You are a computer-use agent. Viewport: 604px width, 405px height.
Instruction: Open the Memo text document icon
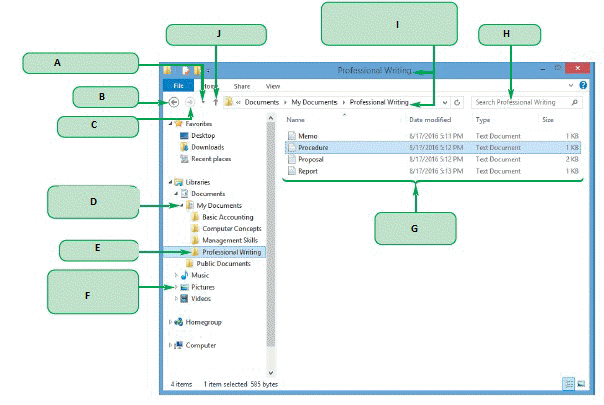point(292,134)
